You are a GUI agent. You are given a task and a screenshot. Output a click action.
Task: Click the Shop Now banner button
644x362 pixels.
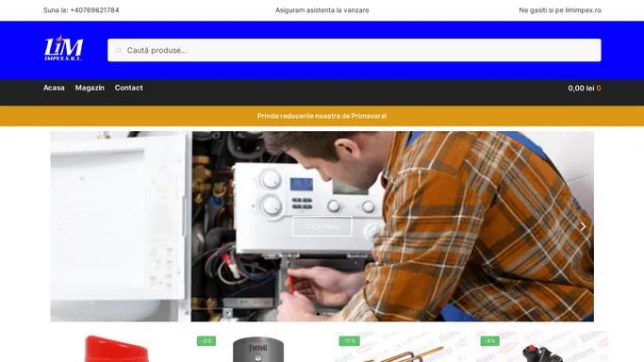[x=322, y=226]
